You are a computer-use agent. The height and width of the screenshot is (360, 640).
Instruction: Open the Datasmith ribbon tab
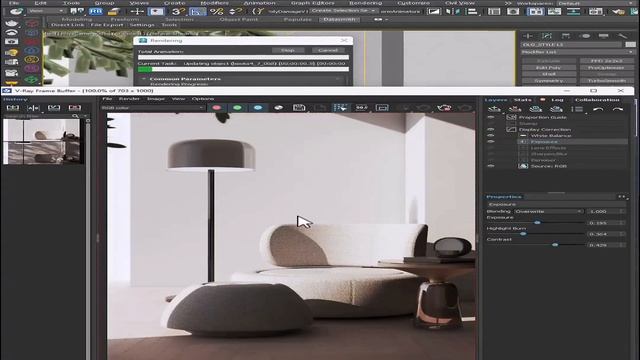339,19
